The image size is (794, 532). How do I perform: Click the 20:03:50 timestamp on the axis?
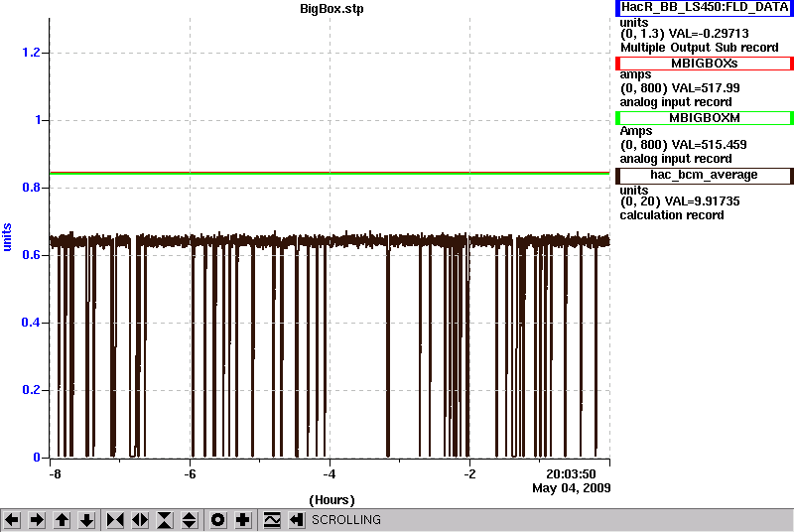tap(571, 474)
